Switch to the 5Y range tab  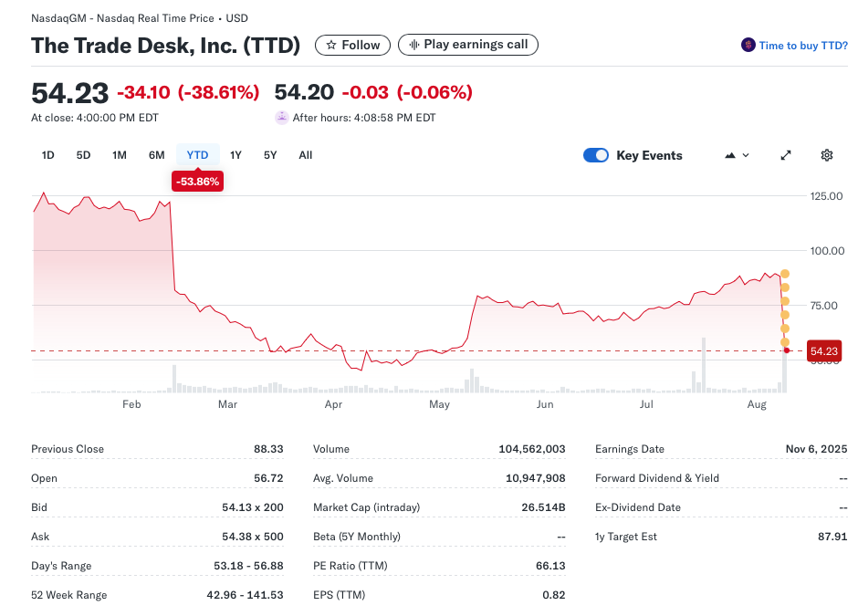(270, 155)
